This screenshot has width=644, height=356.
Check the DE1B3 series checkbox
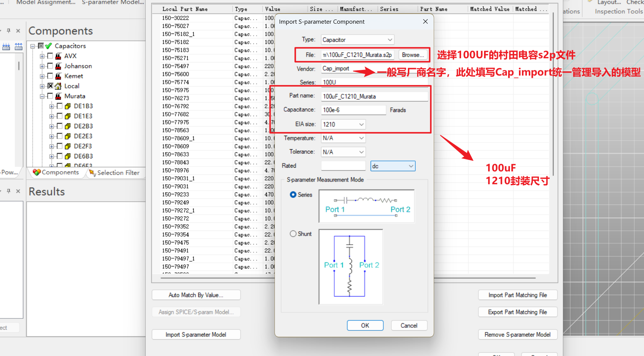[59, 106]
